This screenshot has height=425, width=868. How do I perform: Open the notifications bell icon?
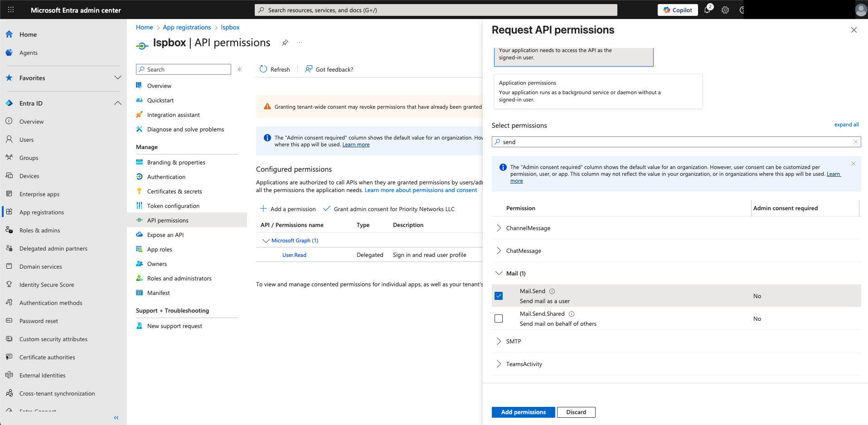coord(707,10)
